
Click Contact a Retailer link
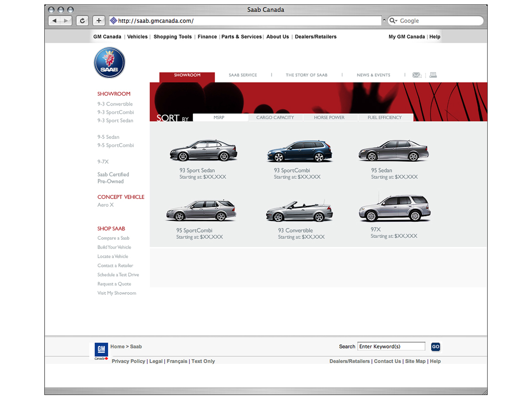[115, 266]
